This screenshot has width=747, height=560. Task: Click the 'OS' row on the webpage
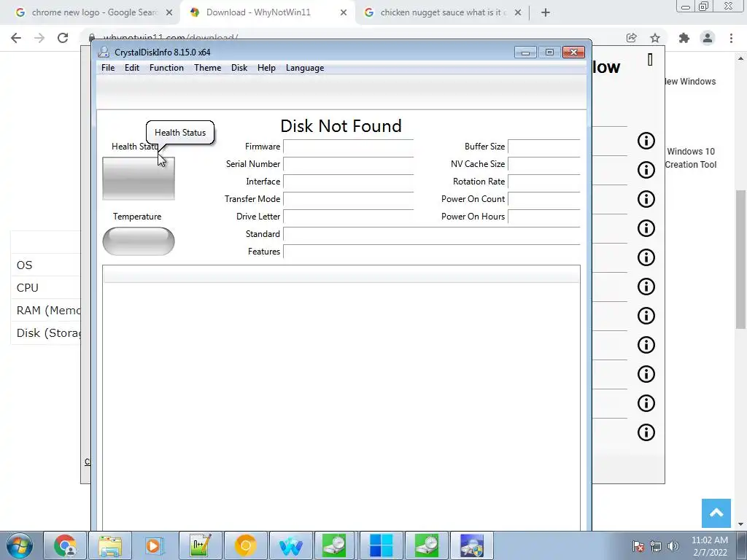click(x=46, y=265)
